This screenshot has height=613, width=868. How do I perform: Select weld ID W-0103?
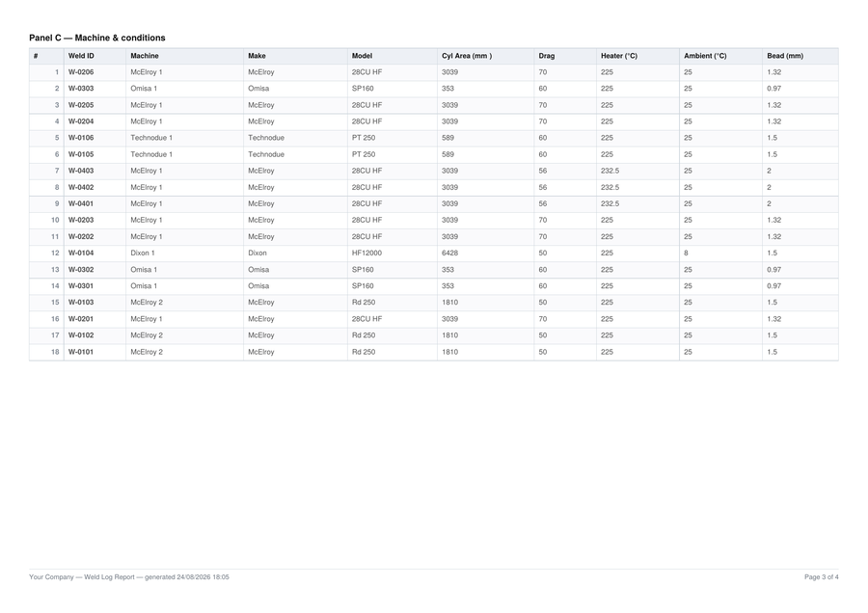click(x=81, y=302)
